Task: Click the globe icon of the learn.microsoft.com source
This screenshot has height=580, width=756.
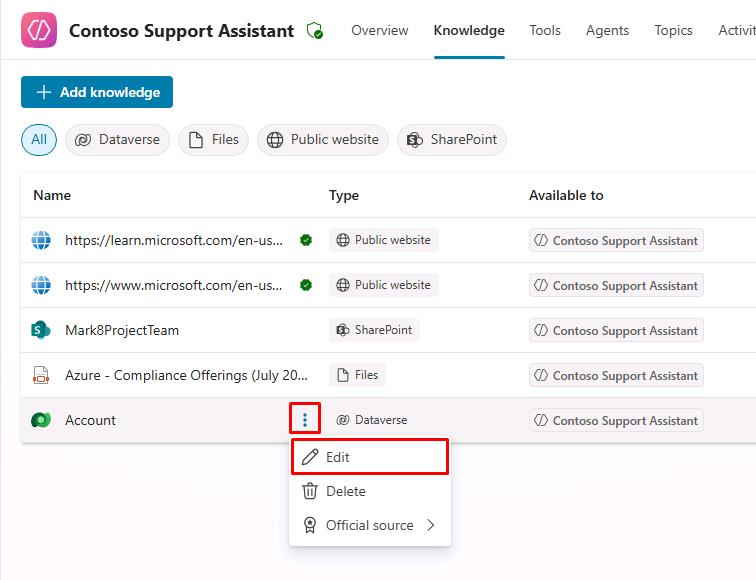Action: pos(41,240)
